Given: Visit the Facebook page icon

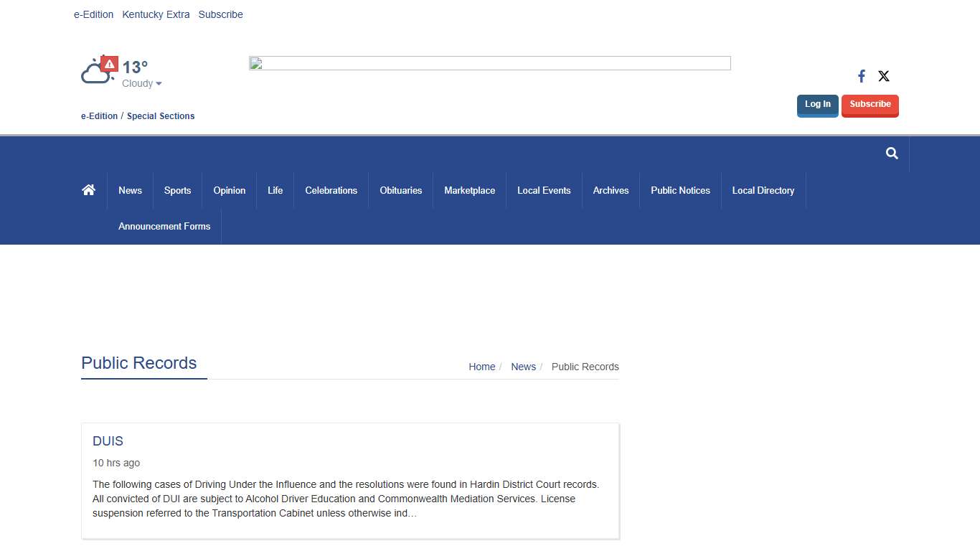Looking at the screenshot, I should click(862, 76).
